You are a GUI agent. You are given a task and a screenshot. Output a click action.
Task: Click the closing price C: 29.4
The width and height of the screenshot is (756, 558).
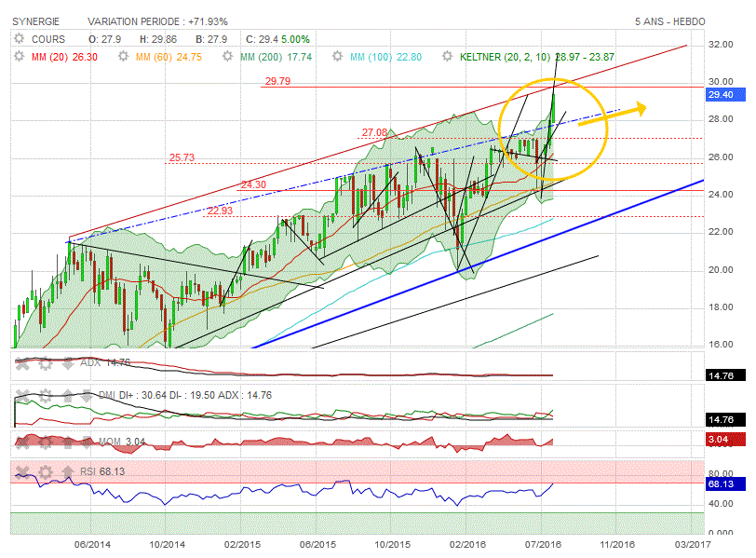tap(262, 39)
